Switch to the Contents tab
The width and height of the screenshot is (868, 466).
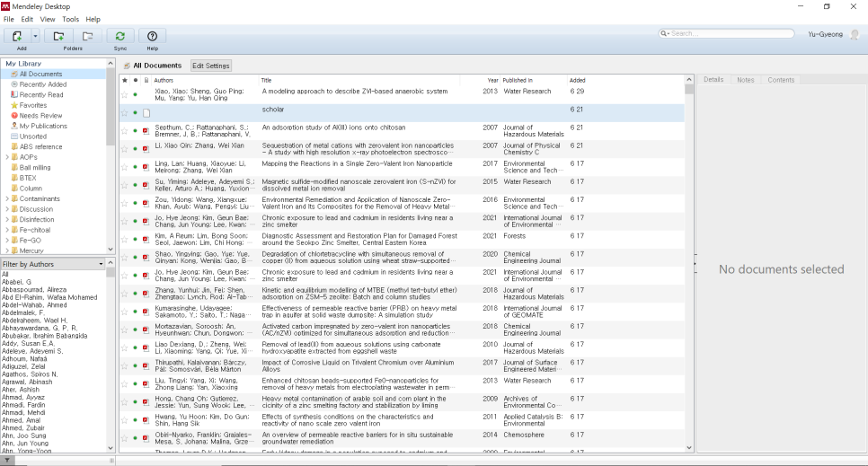[x=781, y=80]
